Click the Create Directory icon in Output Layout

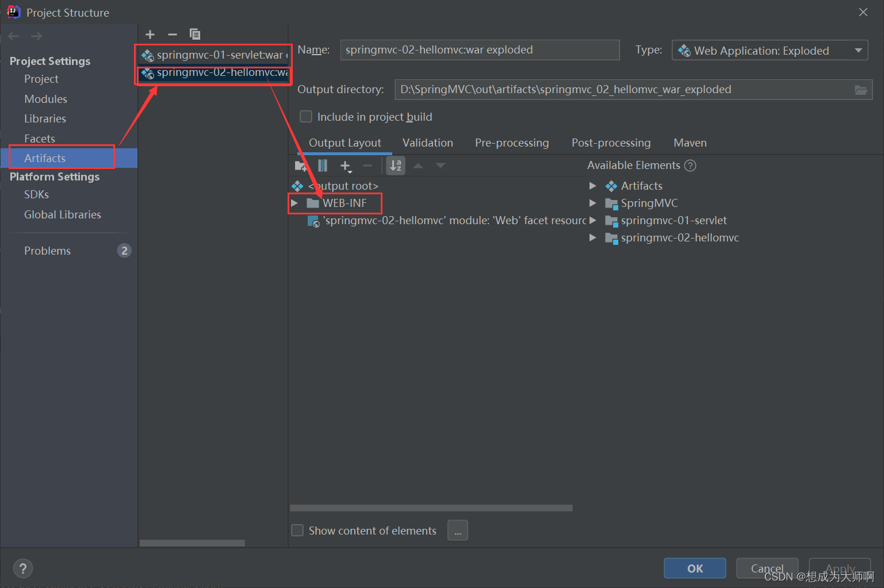(301, 166)
